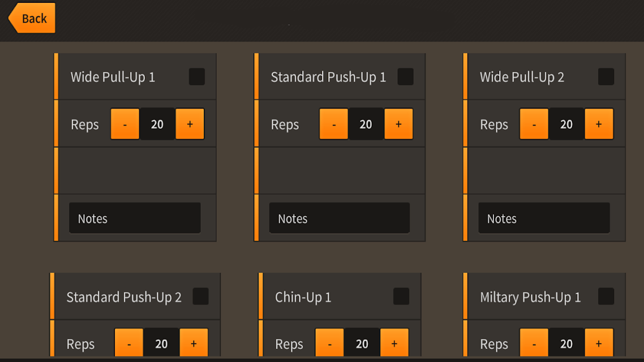
Task: Select Notes field under Standard Push-Up 1
Action: tap(339, 218)
